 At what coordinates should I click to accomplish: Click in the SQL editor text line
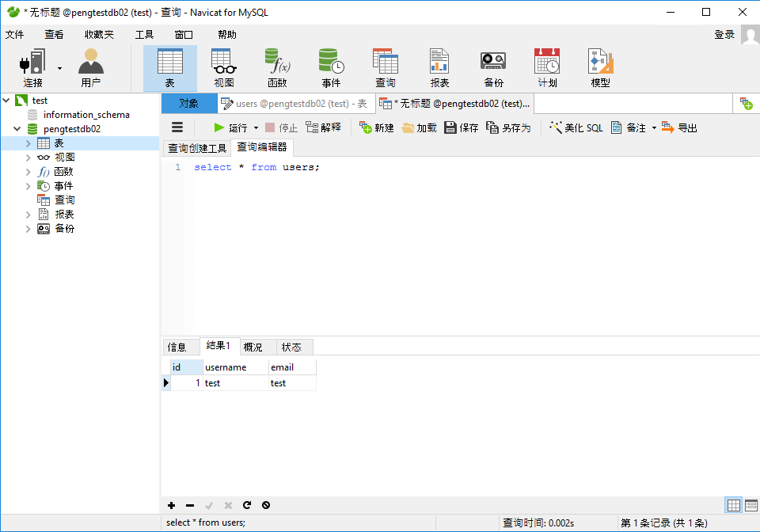click(256, 167)
